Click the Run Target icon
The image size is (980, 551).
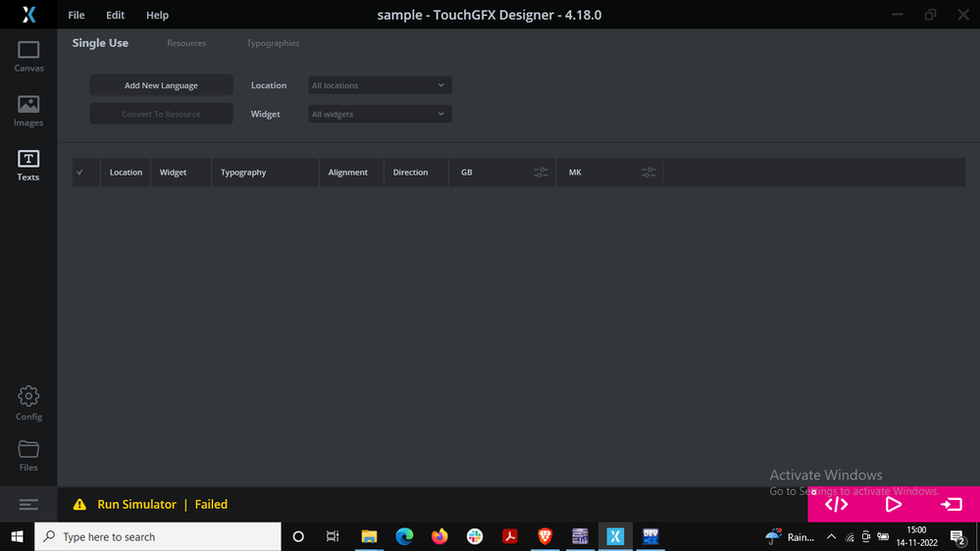952,504
